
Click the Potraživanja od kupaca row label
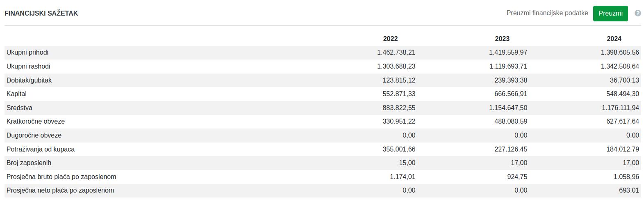41,149
